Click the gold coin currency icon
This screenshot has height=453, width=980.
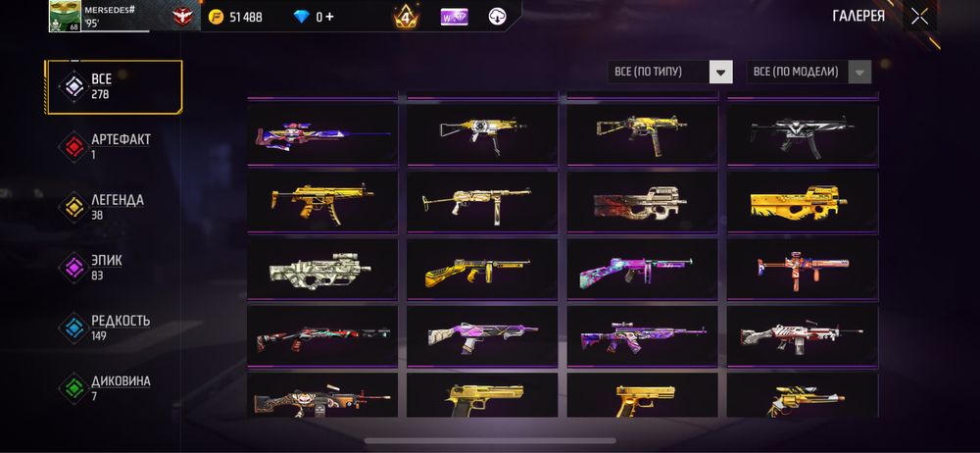pos(216,17)
